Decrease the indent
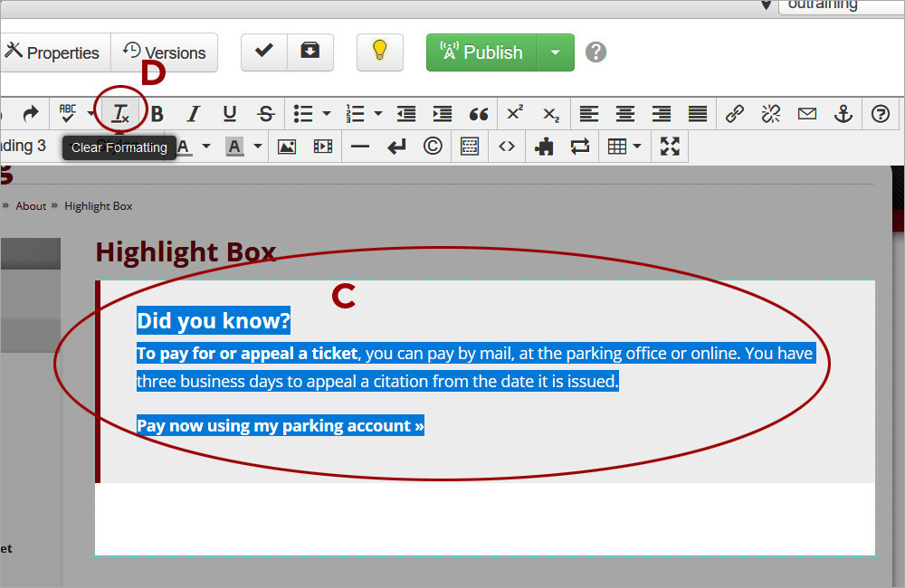Screen dimensions: 905x588 (406, 114)
